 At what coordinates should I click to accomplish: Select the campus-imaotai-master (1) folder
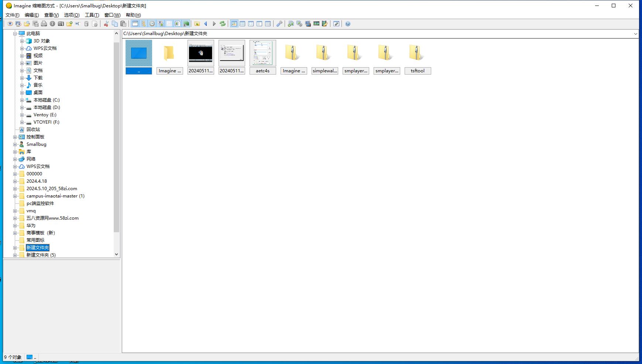[x=55, y=196]
